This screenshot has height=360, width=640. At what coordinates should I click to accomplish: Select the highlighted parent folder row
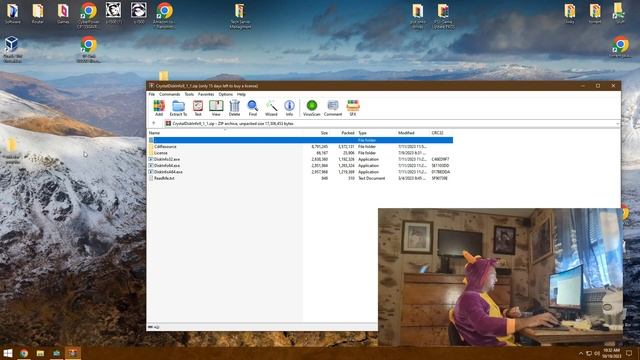[300, 140]
